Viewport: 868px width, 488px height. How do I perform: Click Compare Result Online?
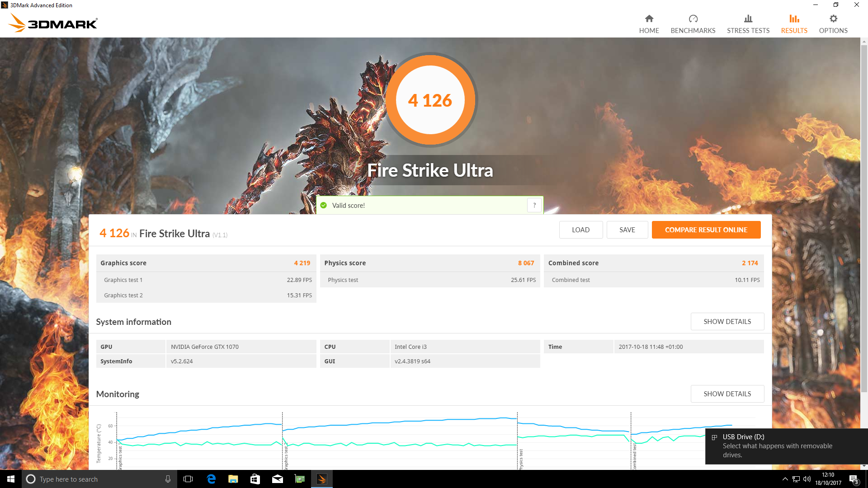706,230
